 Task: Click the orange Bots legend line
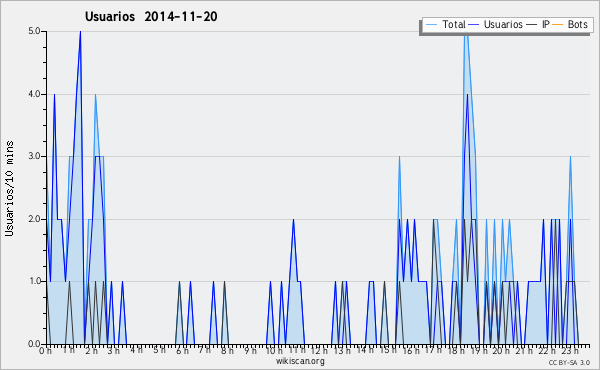[x=558, y=25]
